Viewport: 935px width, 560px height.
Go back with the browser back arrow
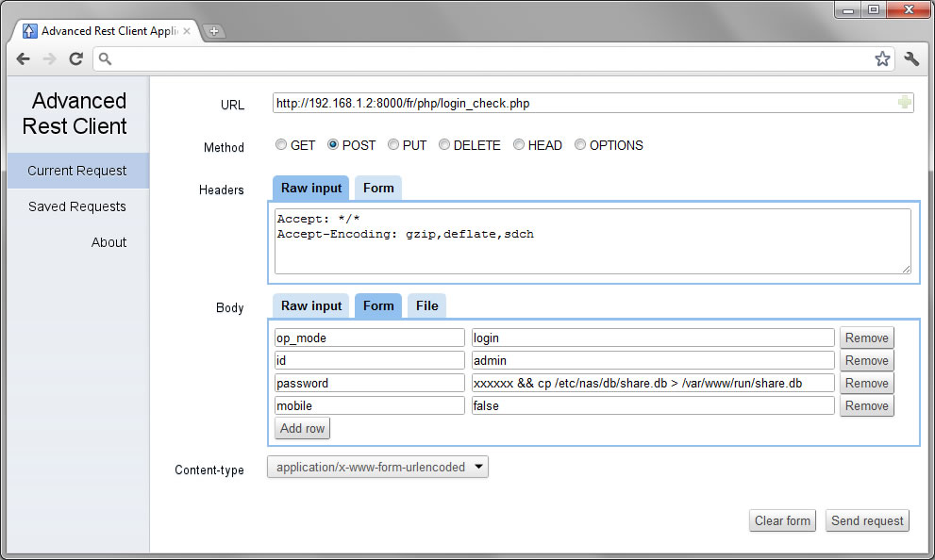pos(24,59)
